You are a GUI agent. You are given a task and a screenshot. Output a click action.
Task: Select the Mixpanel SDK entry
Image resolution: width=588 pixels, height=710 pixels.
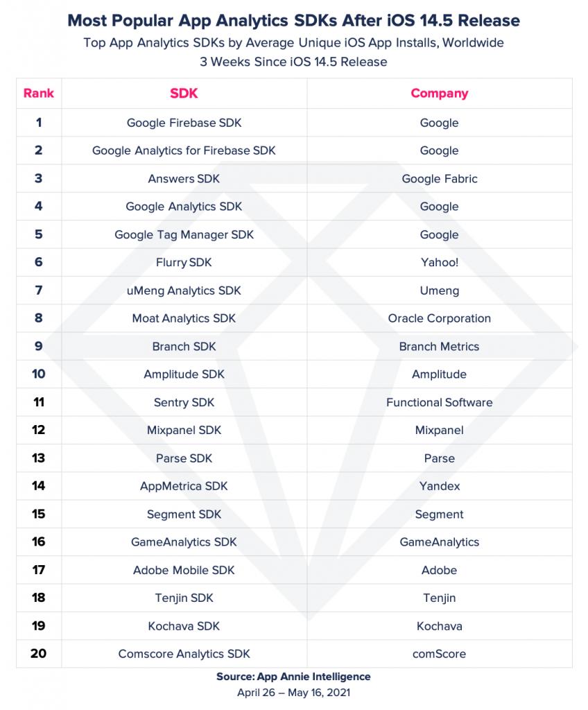(x=184, y=430)
